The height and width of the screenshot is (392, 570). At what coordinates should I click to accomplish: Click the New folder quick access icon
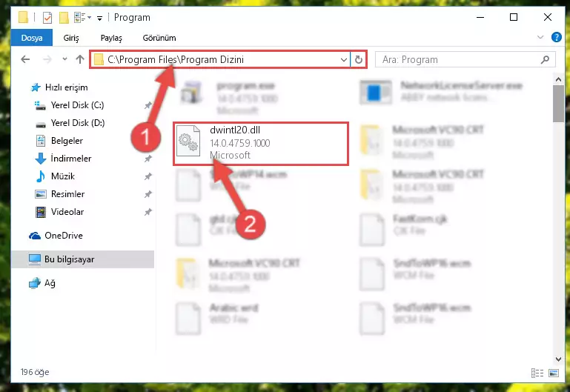[64, 18]
